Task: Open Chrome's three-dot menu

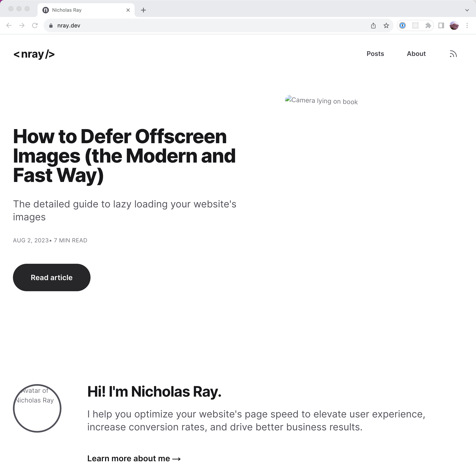Action: (x=467, y=25)
